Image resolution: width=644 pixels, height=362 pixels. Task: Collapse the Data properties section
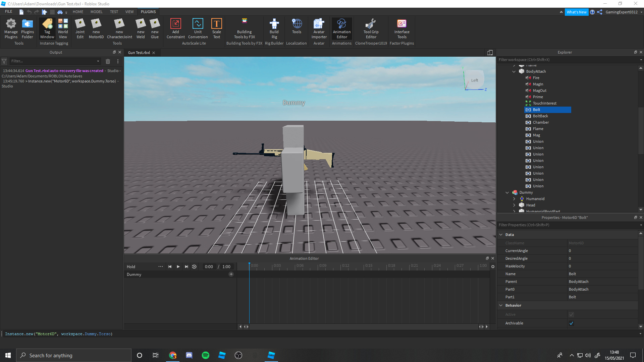[501, 235]
